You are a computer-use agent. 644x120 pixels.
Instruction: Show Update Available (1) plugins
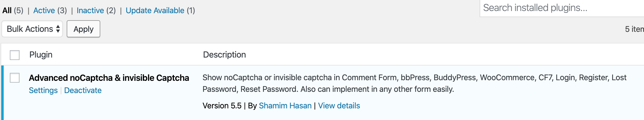click(161, 10)
